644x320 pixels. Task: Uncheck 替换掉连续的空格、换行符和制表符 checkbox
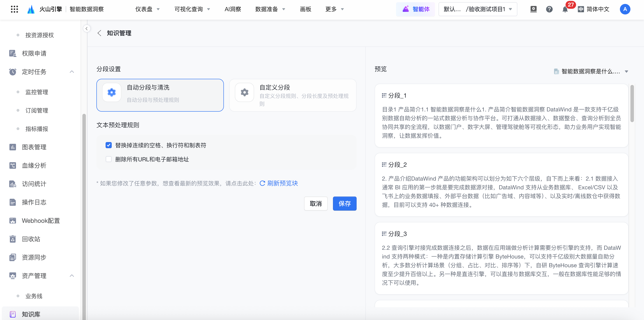coord(108,145)
